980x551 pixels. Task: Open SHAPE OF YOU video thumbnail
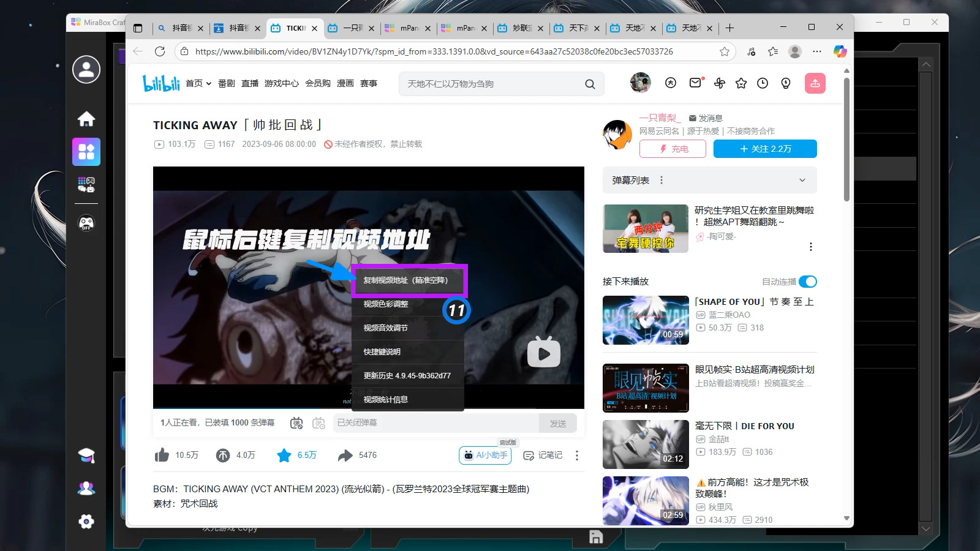(646, 320)
